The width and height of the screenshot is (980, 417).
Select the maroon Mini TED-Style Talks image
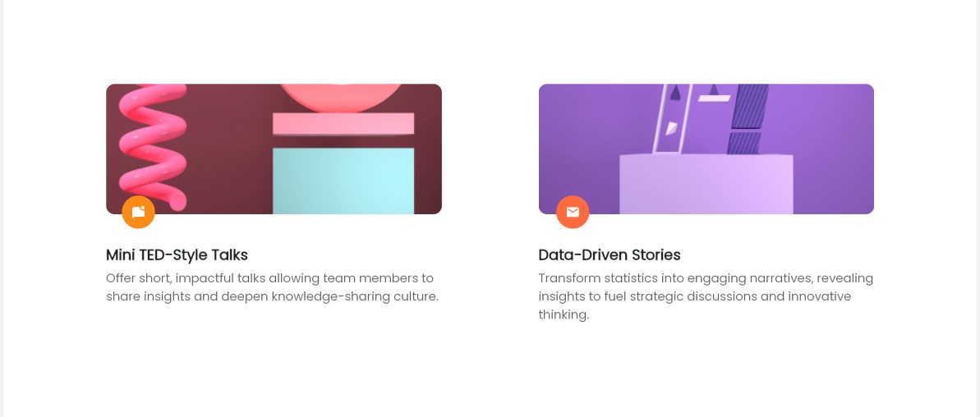[x=274, y=149]
